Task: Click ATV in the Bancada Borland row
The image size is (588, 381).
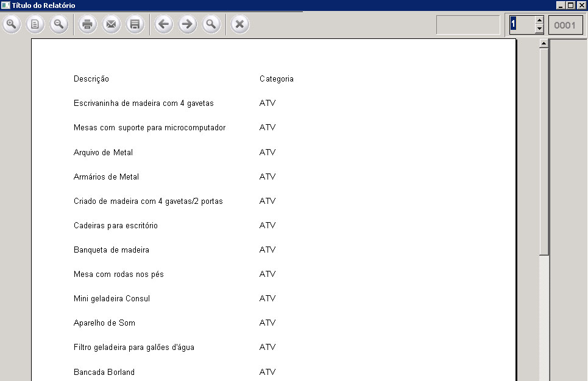Action: (x=267, y=372)
